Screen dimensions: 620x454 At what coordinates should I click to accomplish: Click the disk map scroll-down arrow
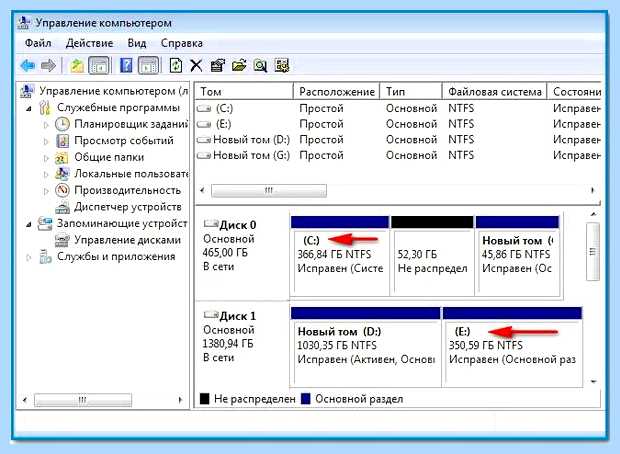[x=593, y=382]
